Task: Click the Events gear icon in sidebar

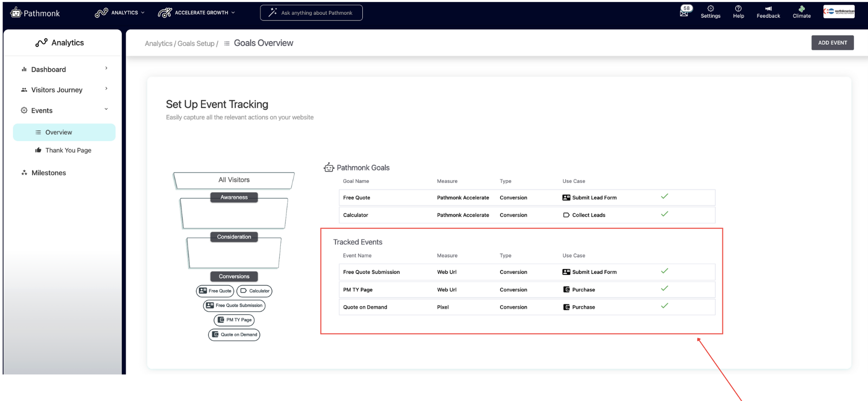Action: tap(24, 110)
